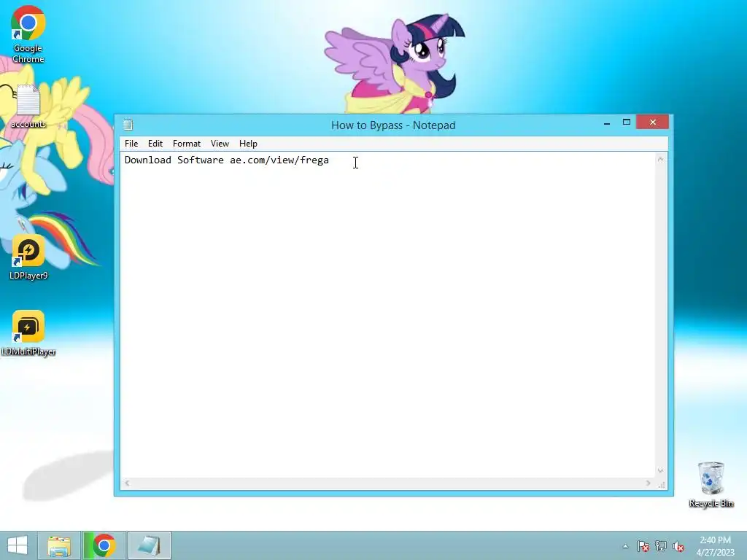Click the "How to Bypass - Notepad" title
Image resolution: width=747 pixels, height=560 pixels.
pos(393,125)
